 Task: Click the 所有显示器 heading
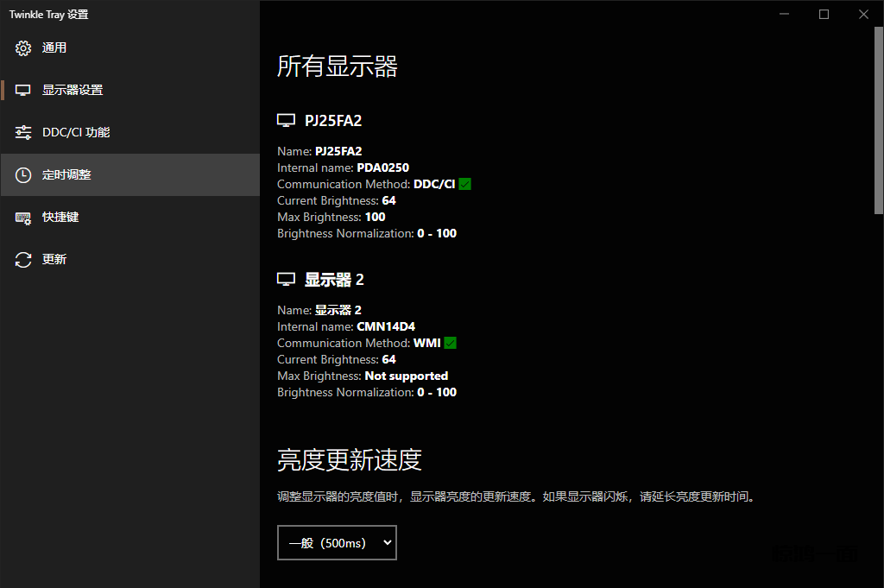coord(338,66)
